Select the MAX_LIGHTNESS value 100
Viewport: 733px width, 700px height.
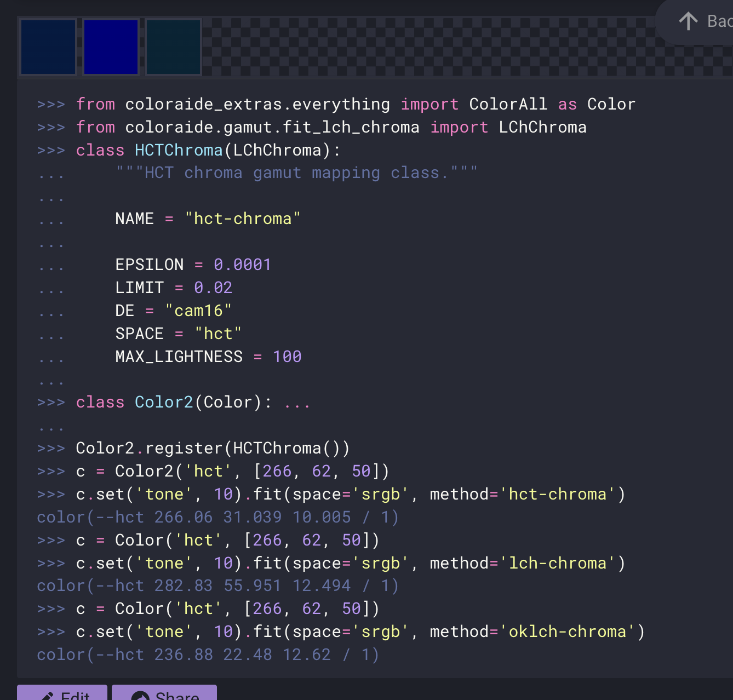point(287,356)
